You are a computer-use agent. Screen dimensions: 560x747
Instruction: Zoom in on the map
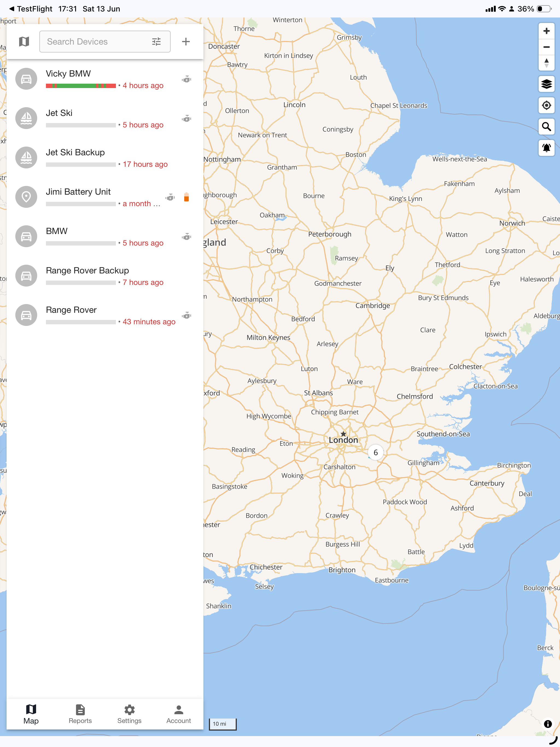click(546, 31)
